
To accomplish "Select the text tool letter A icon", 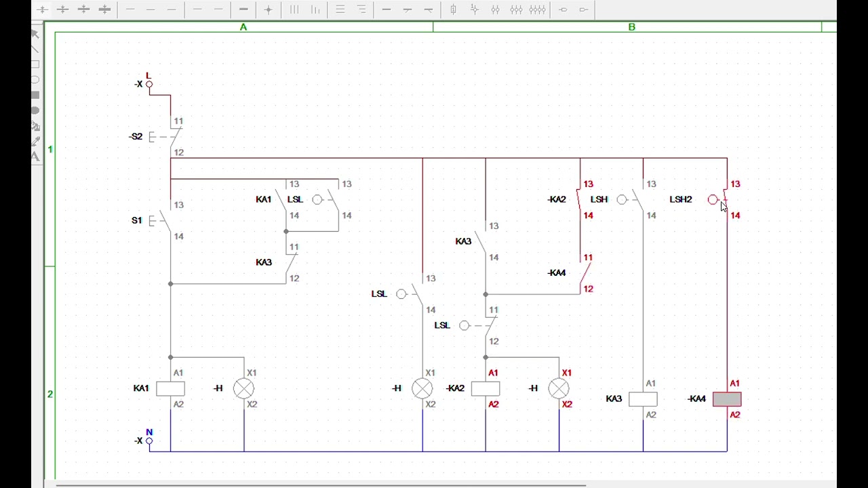I will point(35,157).
